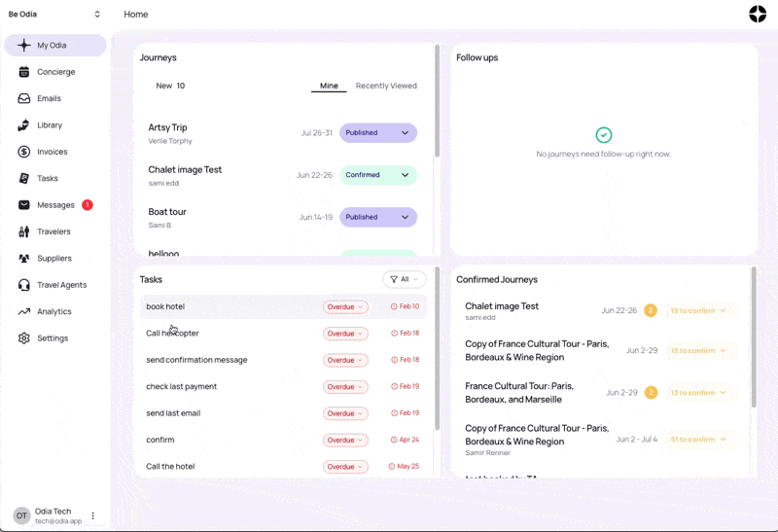The height and width of the screenshot is (532, 778).
Task: Go to the Emails section
Action: coord(55,98)
